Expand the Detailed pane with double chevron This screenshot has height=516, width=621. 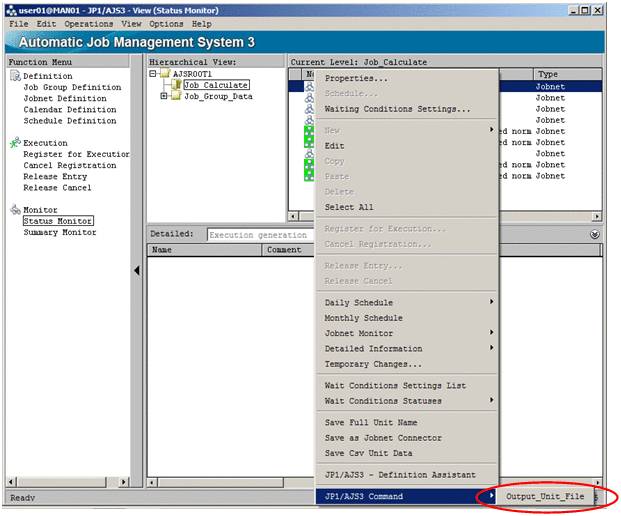[595, 234]
